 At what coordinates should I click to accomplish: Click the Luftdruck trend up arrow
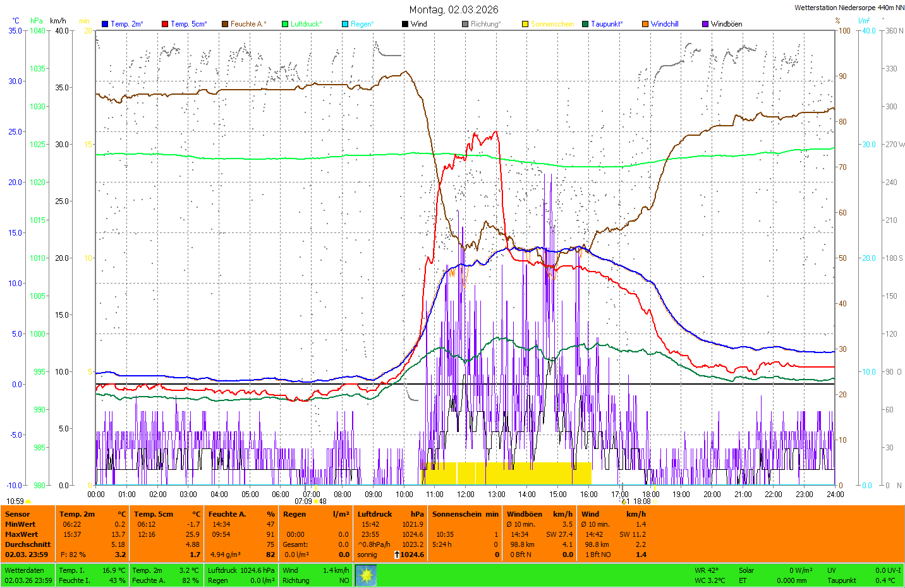pyautogui.click(x=397, y=555)
